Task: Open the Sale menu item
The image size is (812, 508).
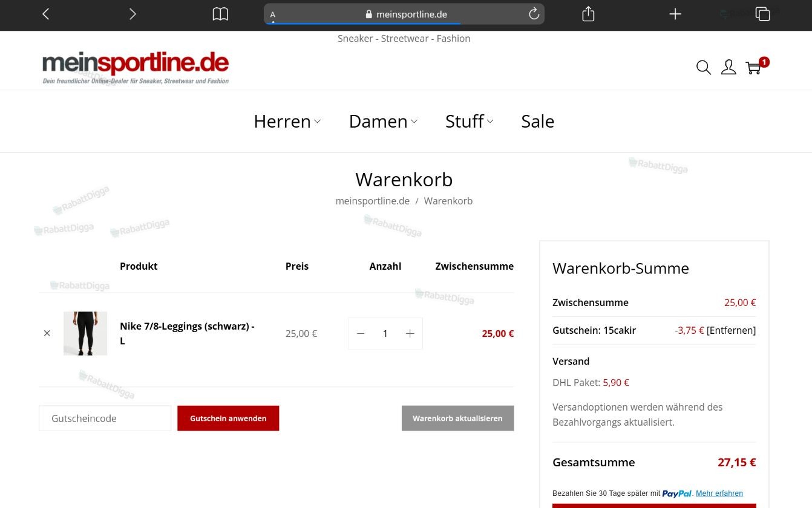Action: pyautogui.click(x=537, y=121)
